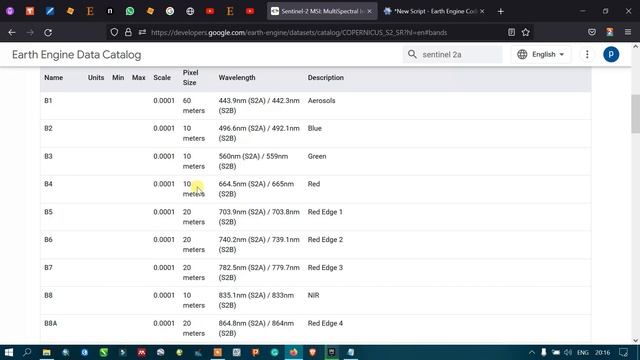Click the Scale column header
The image size is (640, 360).
tap(162, 78)
